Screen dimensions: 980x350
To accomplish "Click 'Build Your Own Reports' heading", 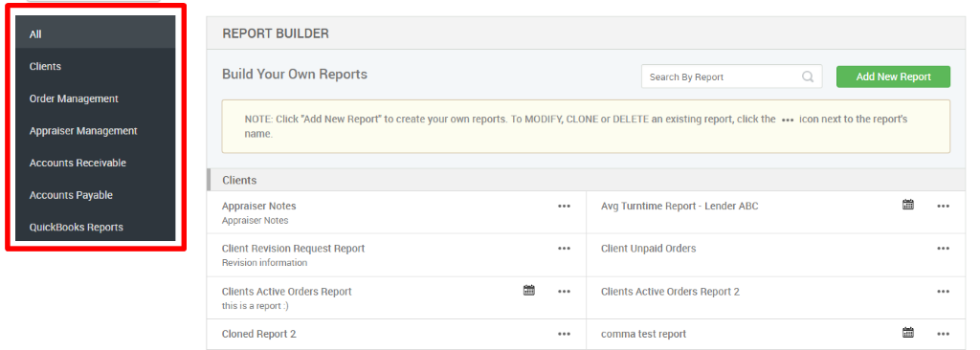I will click(x=295, y=75).
